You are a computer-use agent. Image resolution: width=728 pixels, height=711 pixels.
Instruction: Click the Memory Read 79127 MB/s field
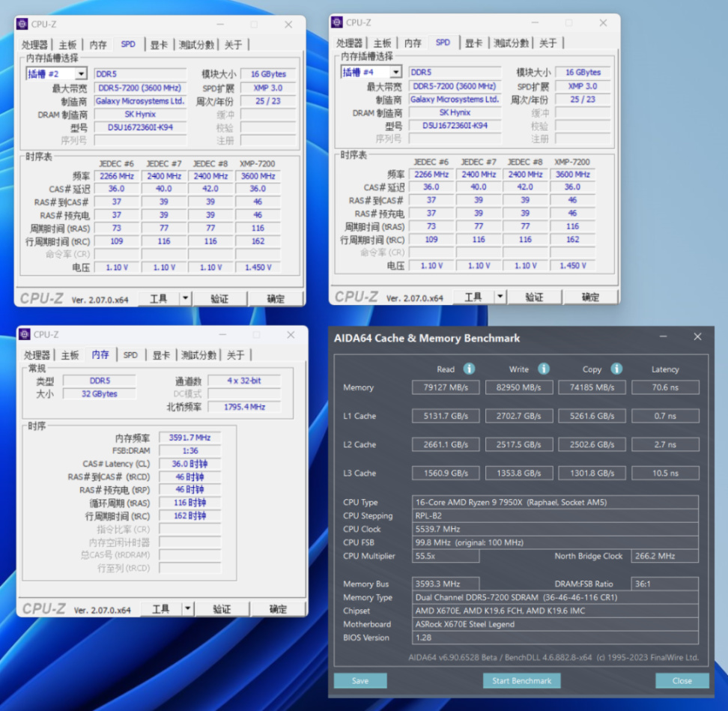(445, 387)
